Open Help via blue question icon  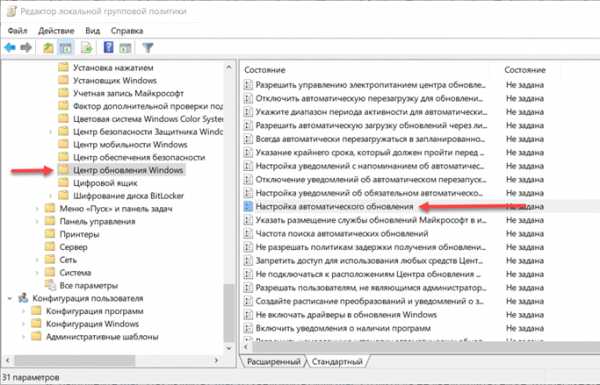click(x=109, y=47)
